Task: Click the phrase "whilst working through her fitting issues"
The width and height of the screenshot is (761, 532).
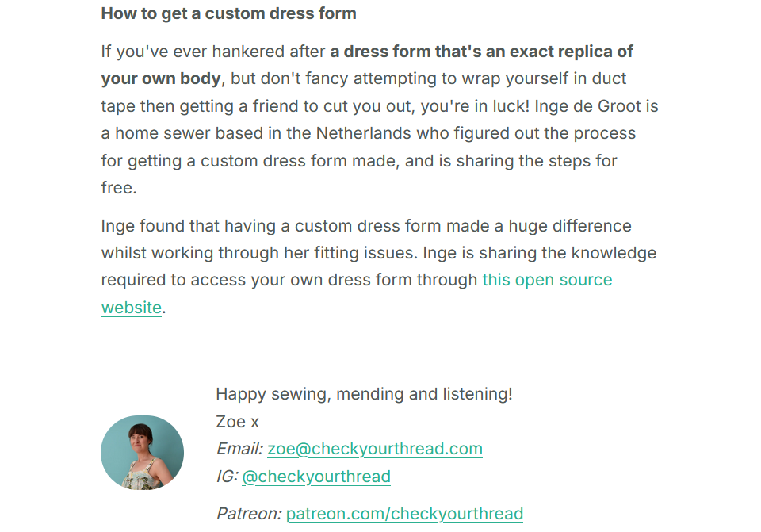Action: pyautogui.click(x=259, y=253)
